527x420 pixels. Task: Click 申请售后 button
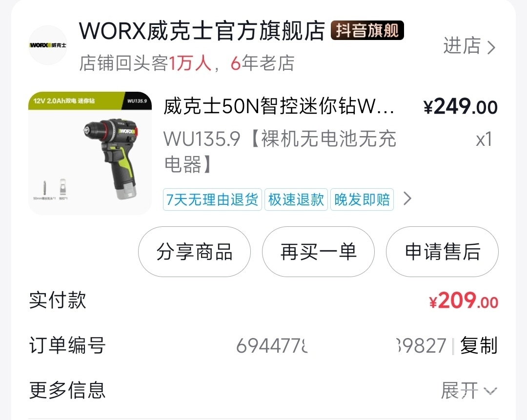click(442, 252)
